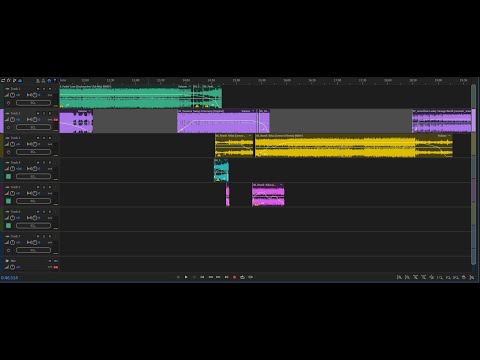Mute the purple-clip track with M
The height and width of the screenshot is (360, 480).
(38, 113)
